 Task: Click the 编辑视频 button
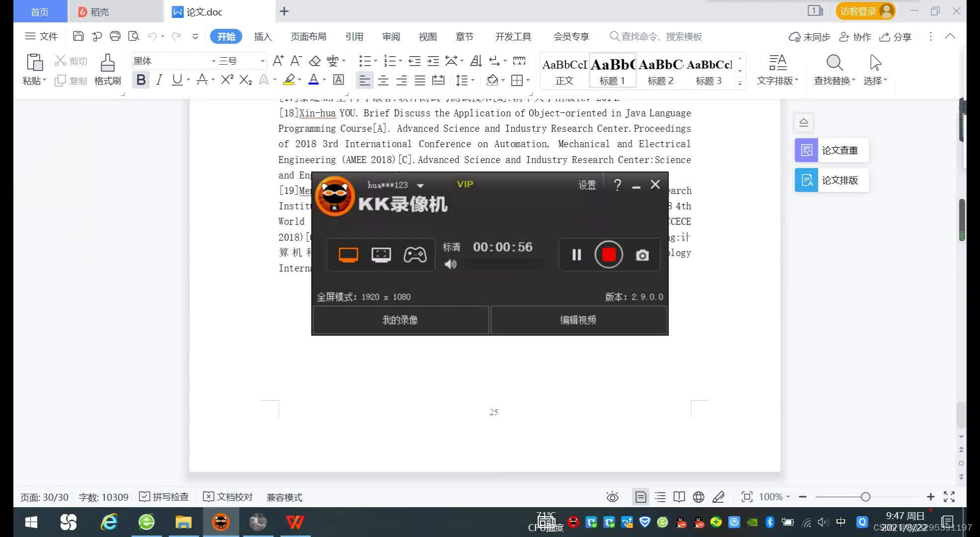(x=577, y=320)
